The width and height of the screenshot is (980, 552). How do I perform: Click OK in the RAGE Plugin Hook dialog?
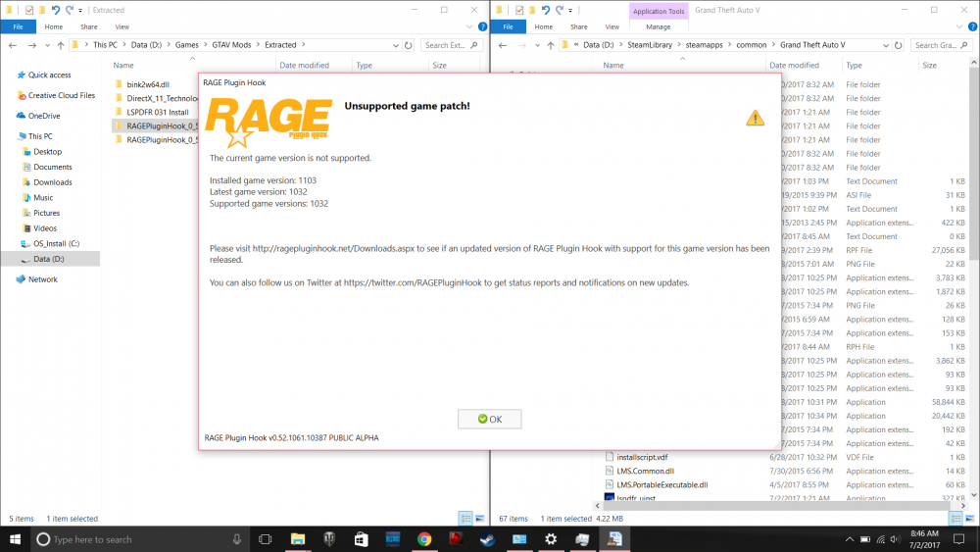click(x=489, y=419)
